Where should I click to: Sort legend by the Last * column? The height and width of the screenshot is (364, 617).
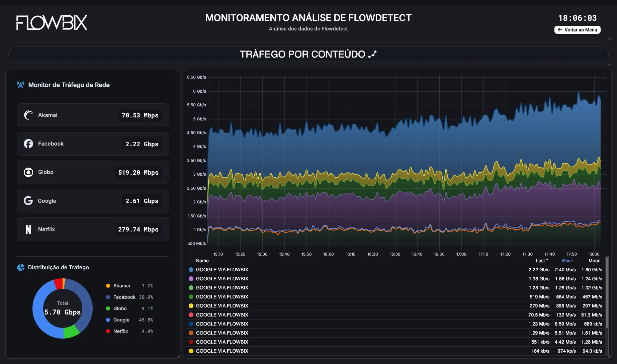click(x=542, y=261)
